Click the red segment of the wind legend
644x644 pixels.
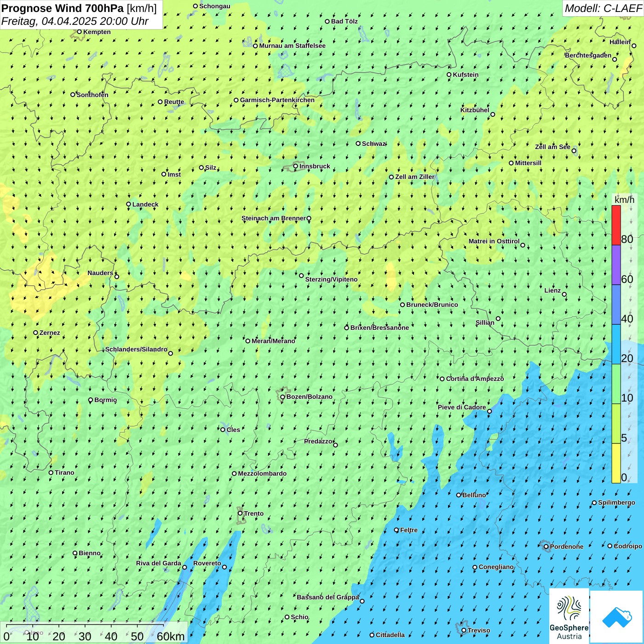(x=616, y=225)
